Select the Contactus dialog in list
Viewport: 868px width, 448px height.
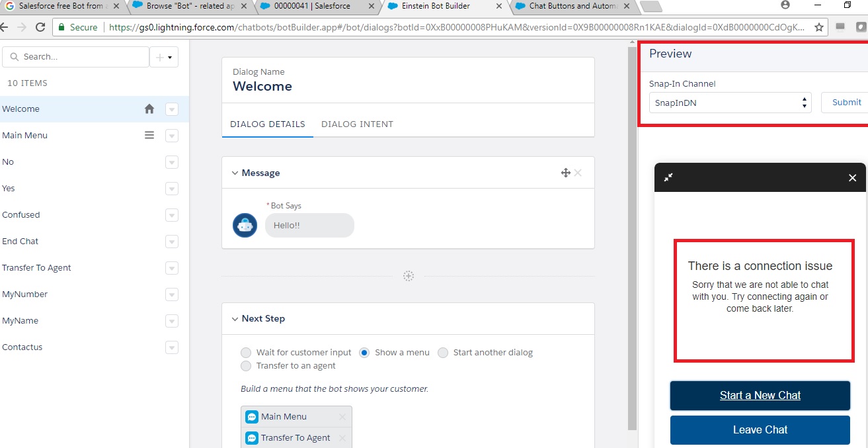[x=95, y=347]
